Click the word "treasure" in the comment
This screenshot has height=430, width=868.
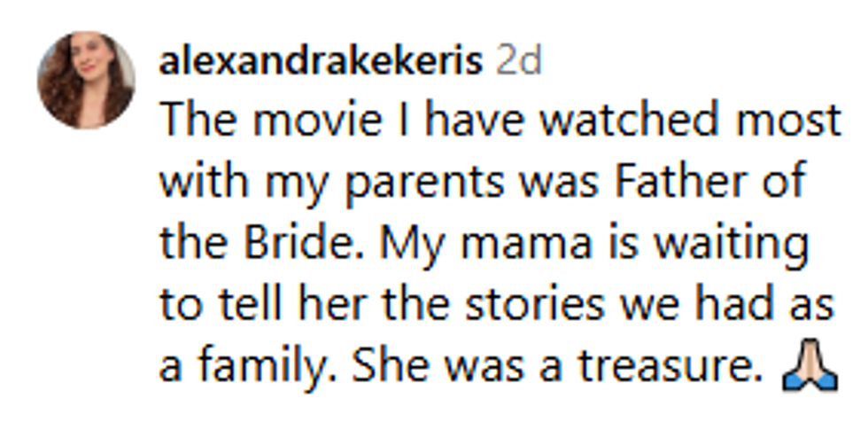(x=673, y=368)
